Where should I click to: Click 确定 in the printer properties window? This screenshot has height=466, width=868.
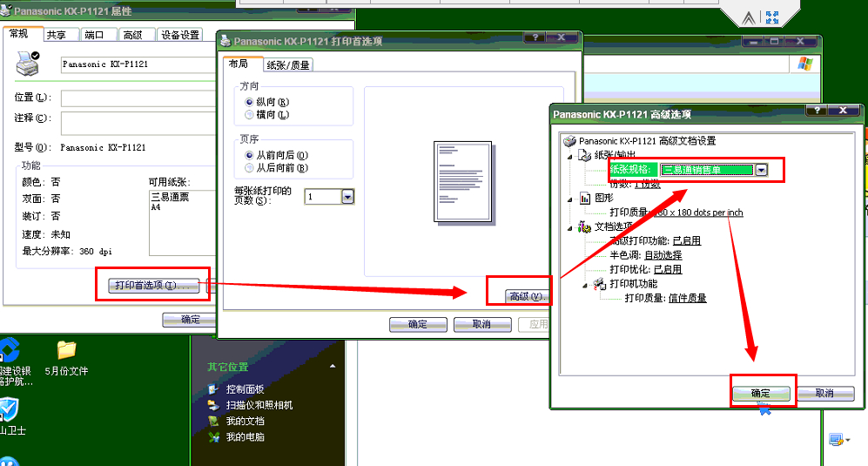[x=190, y=319]
